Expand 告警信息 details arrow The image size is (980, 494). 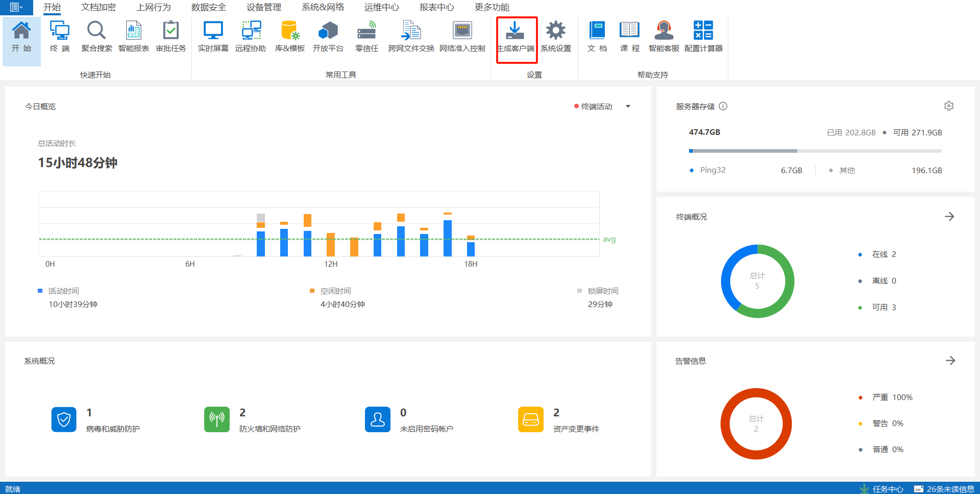pyautogui.click(x=950, y=361)
